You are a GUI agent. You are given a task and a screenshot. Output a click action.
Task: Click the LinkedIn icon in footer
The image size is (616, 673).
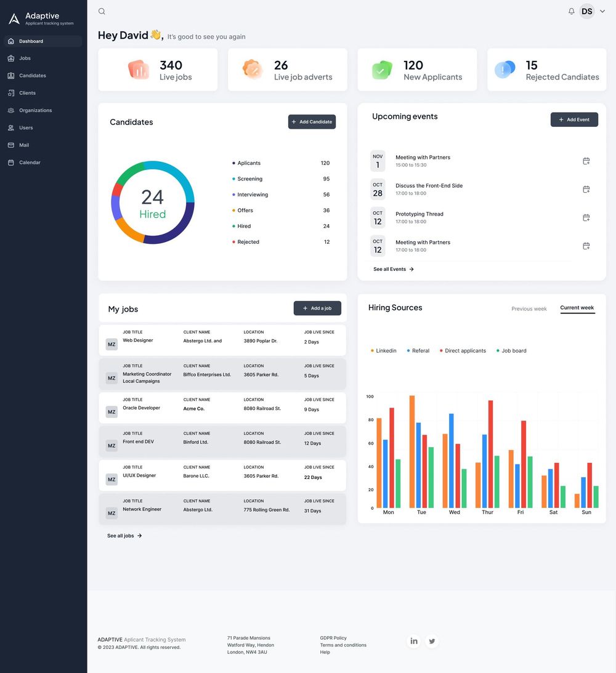414,641
